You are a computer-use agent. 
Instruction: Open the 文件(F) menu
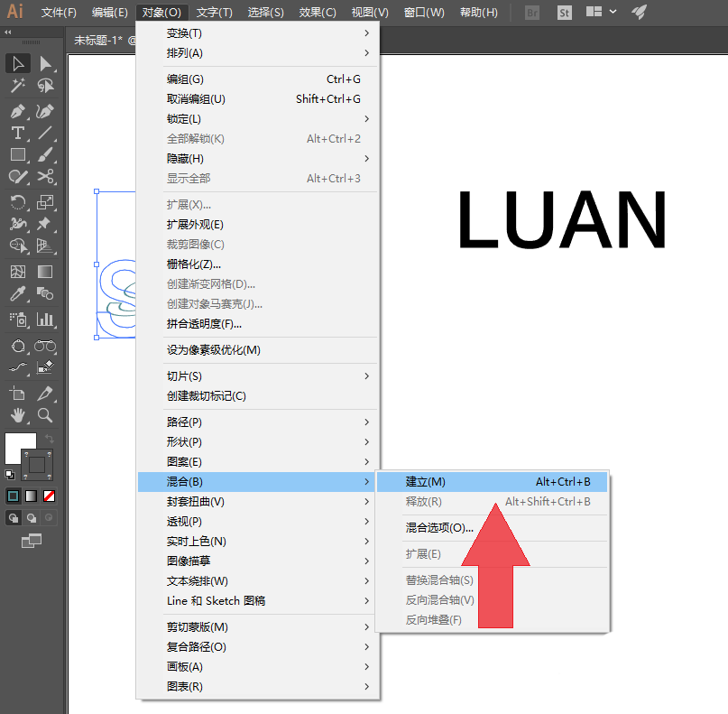click(59, 13)
